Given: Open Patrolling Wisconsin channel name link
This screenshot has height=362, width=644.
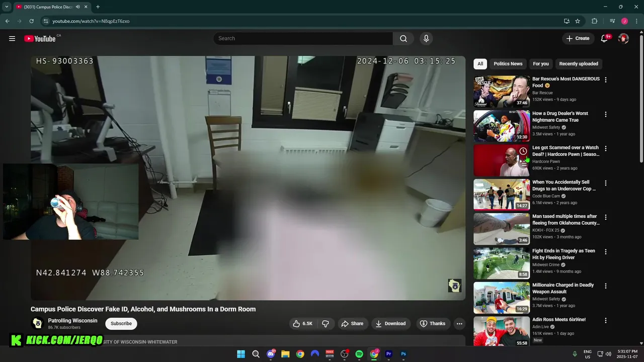Looking at the screenshot, I should [72, 321].
